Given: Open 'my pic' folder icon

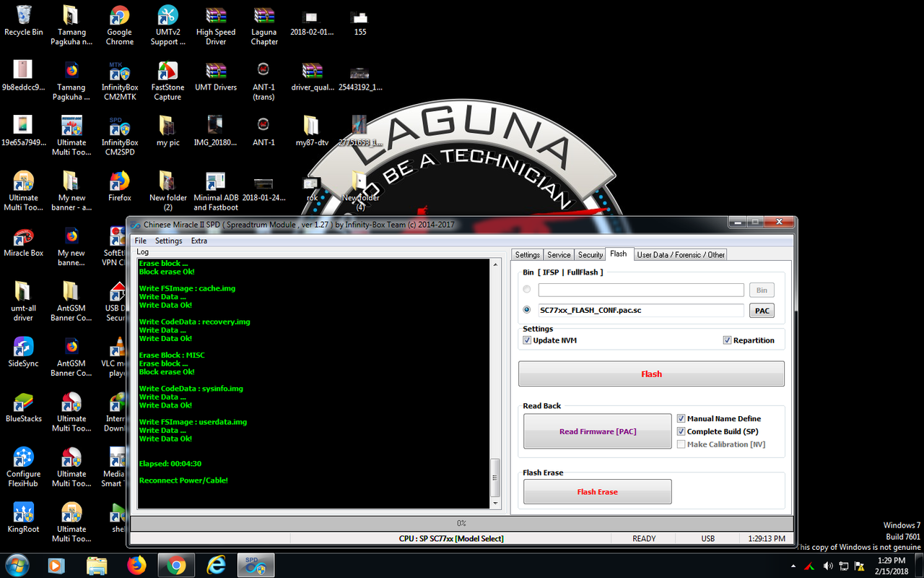Looking at the screenshot, I should pos(167,131).
